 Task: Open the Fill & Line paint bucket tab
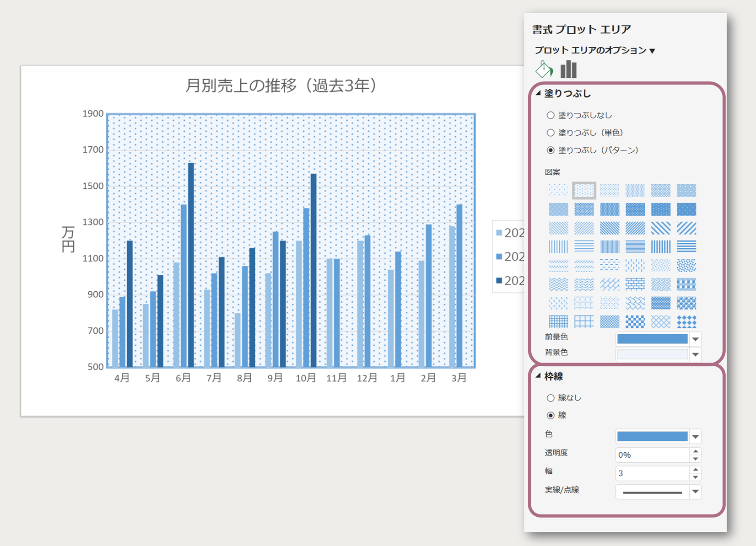click(544, 70)
